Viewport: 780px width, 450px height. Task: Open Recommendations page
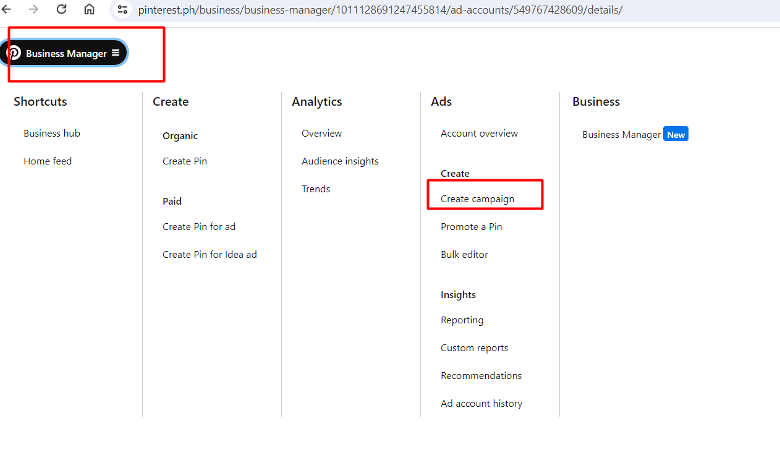[x=481, y=376]
